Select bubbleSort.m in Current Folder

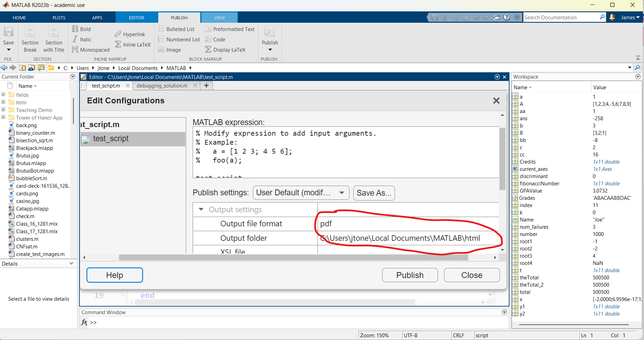32,178
